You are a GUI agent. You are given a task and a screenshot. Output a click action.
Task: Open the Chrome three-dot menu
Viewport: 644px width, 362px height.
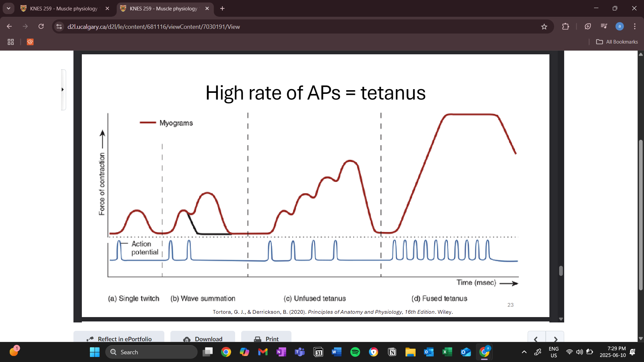click(x=635, y=26)
